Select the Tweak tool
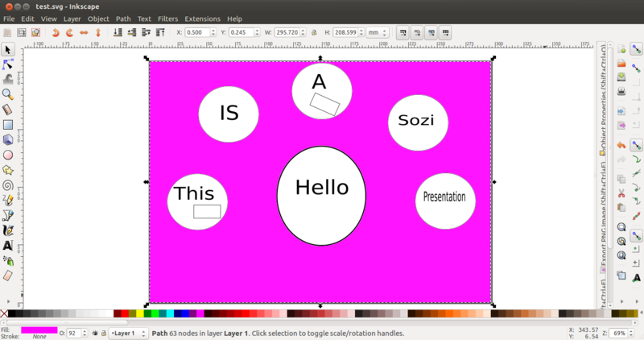Image resolution: width=644 pixels, height=340 pixels. click(8, 79)
